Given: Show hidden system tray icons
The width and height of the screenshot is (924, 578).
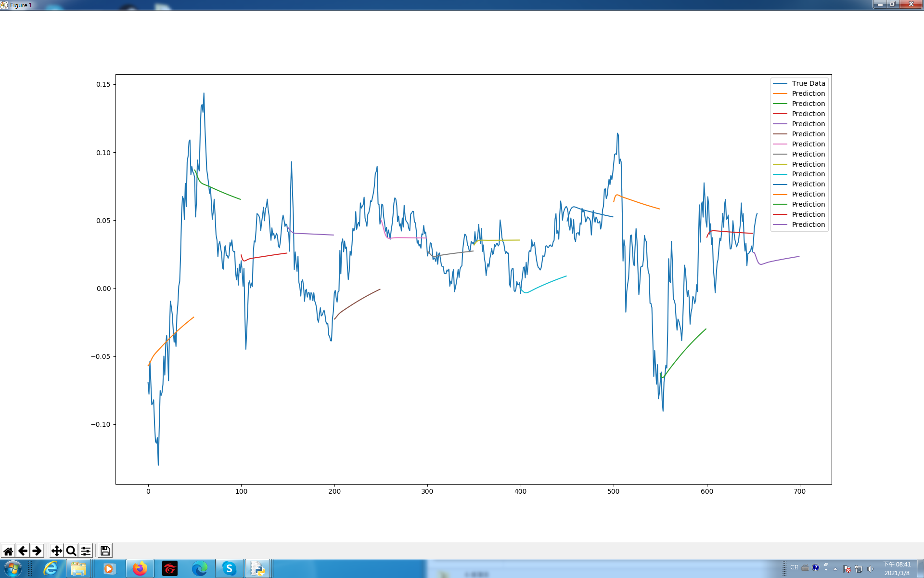Looking at the screenshot, I should [835, 569].
